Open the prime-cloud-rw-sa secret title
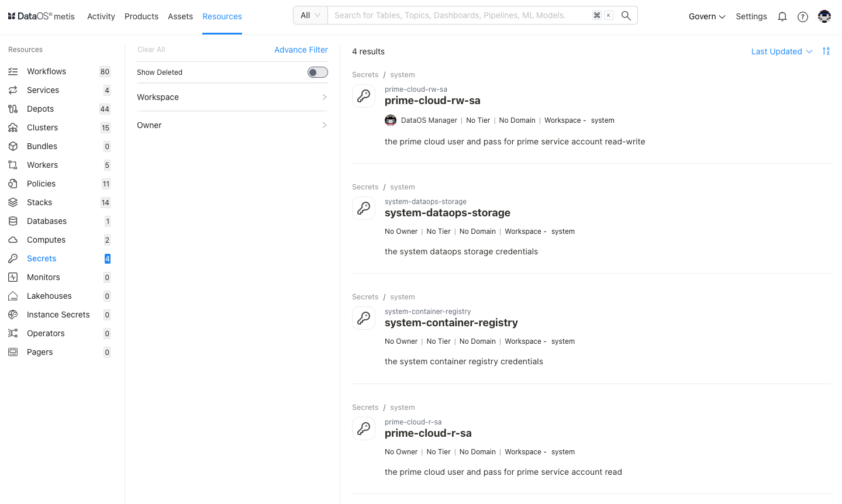842x504 pixels. 433,101
